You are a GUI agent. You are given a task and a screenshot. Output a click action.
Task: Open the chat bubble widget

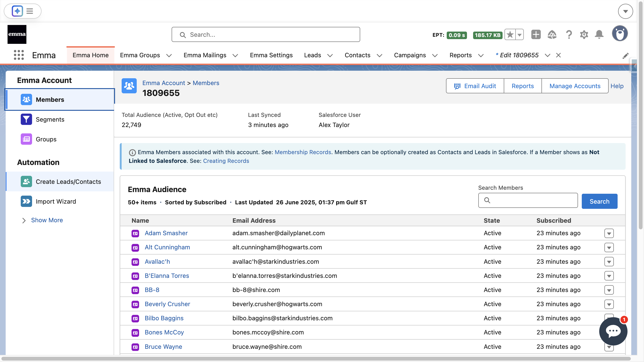[x=613, y=331]
